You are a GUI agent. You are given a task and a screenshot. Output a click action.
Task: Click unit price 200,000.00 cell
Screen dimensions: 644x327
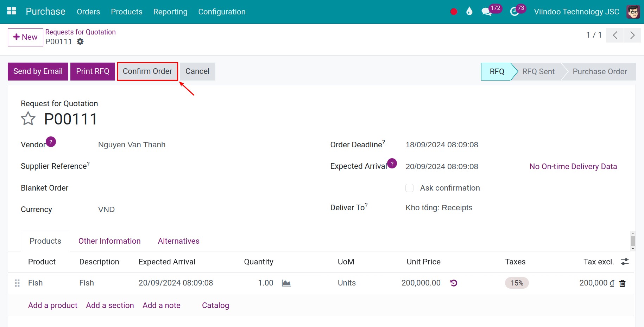pyautogui.click(x=421, y=283)
